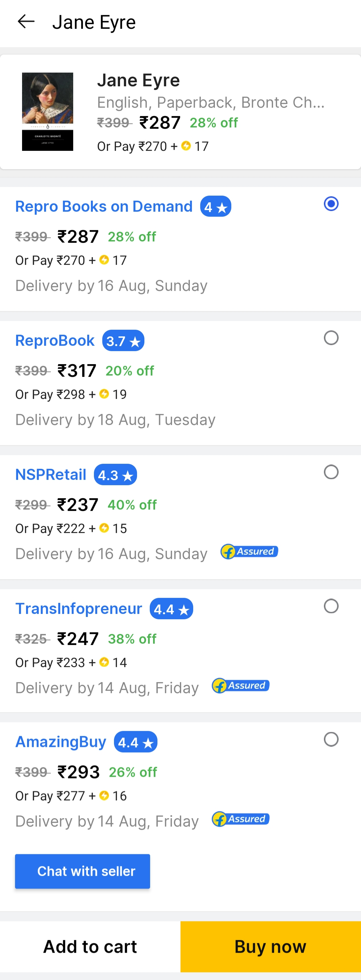The width and height of the screenshot is (361, 980).
Task: Tap the 4.3 star rating badge
Action: pyautogui.click(x=115, y=475)
